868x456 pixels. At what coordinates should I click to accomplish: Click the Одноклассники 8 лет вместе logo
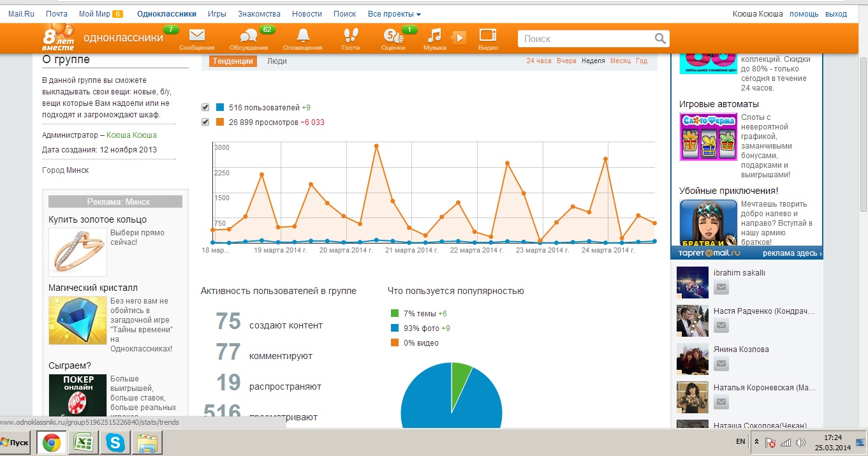[x=59, y=38]
